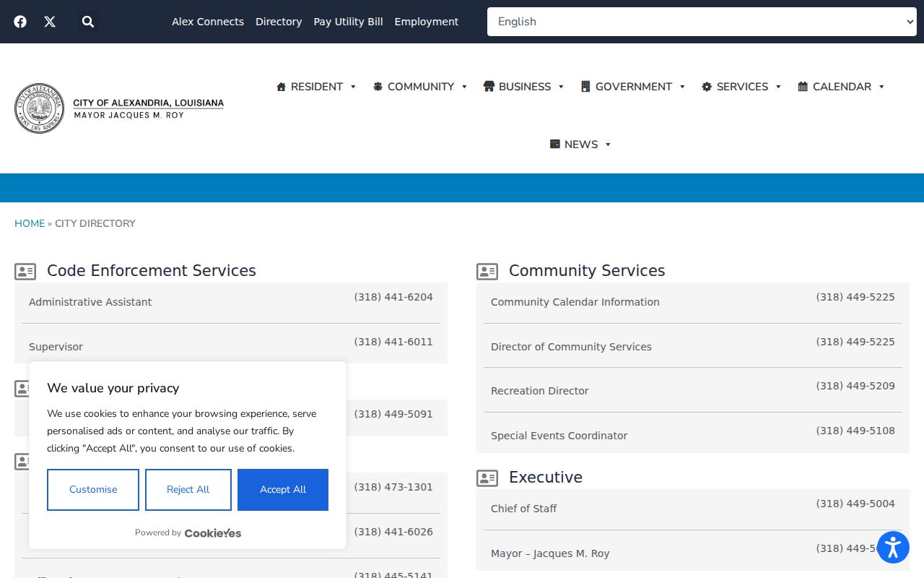
Task: Click Supervisor phone number (318) 441-6011
Action: 393,342
